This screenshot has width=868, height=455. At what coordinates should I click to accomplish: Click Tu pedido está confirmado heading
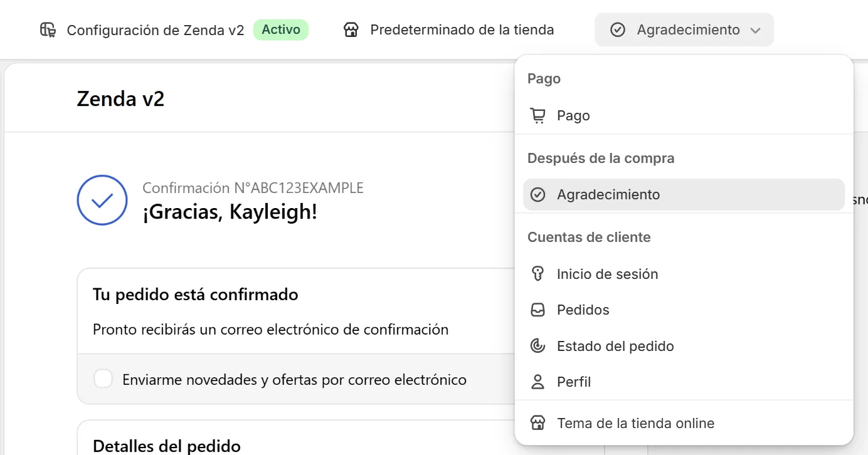pyautogui.click(x=195, y=295)
